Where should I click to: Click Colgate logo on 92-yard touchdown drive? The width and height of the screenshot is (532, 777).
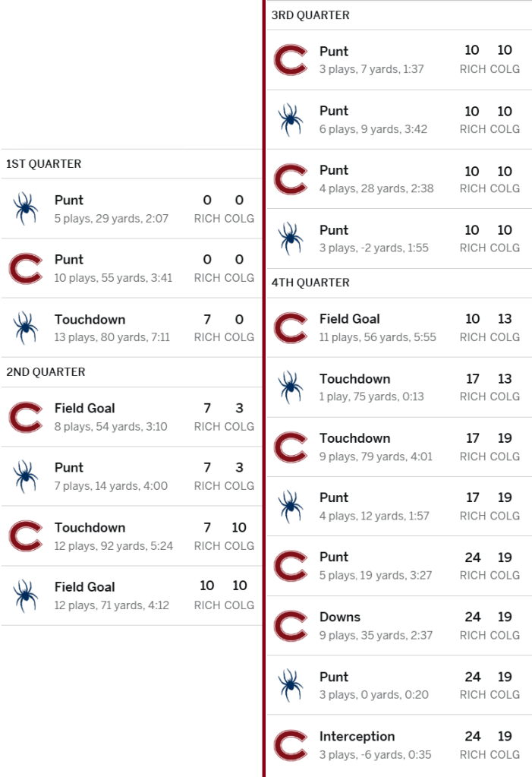(26, 536)
